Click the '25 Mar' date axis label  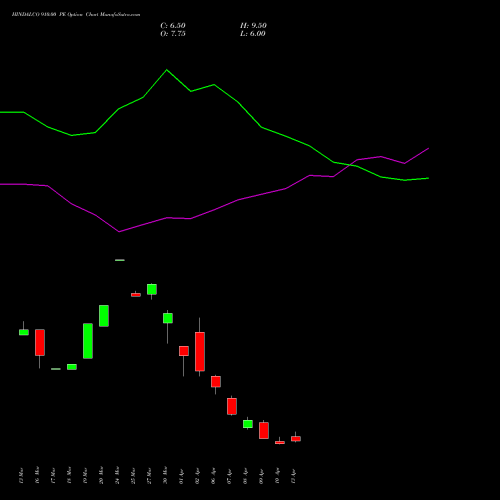coord(133,475)
